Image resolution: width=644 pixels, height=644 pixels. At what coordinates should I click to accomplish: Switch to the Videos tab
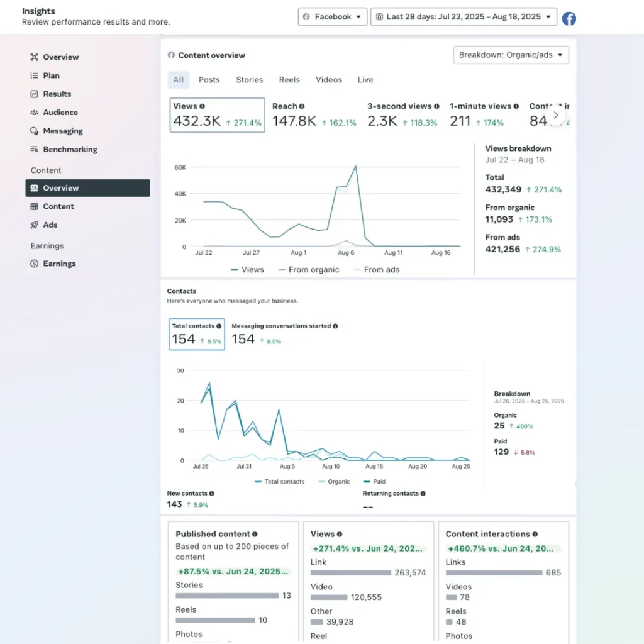[329, 80]
